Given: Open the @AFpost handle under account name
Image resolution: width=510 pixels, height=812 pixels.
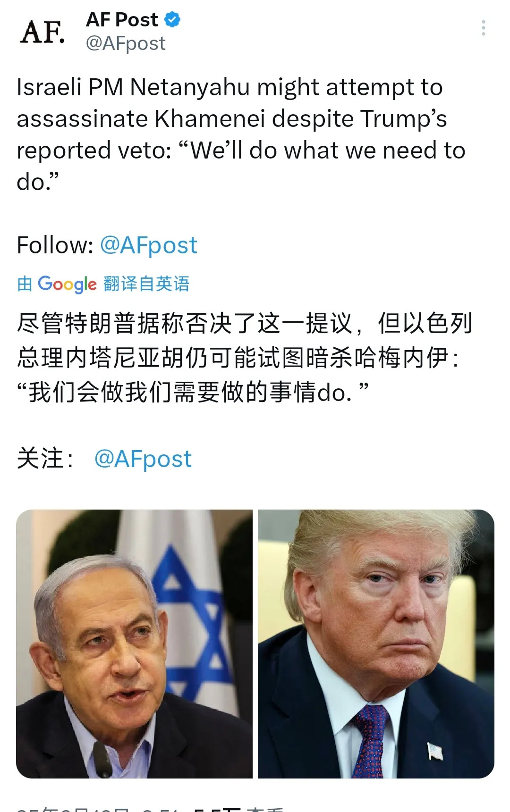Looking at the screenshot, I should coord(126,43).
